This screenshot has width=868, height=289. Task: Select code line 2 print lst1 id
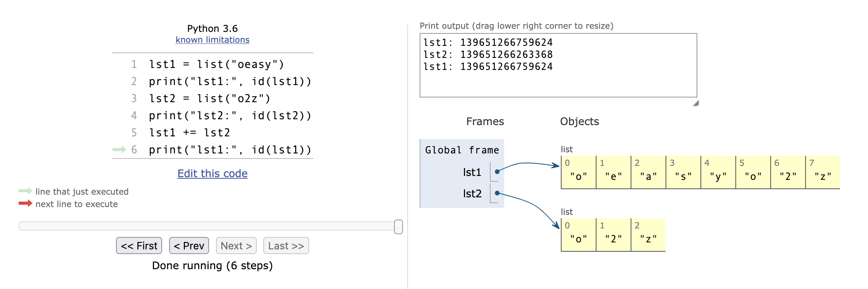(230, 81)
